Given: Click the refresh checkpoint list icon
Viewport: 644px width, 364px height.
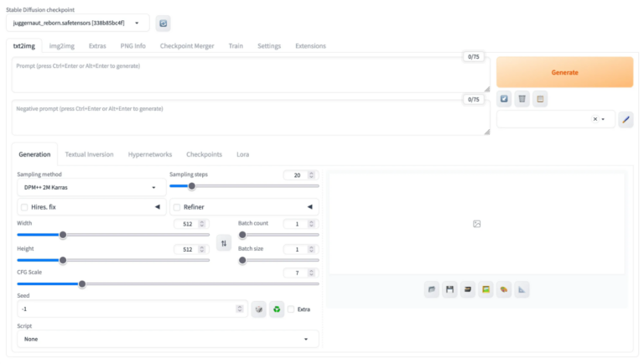Looking at the screenshot, I should point(163,23).
